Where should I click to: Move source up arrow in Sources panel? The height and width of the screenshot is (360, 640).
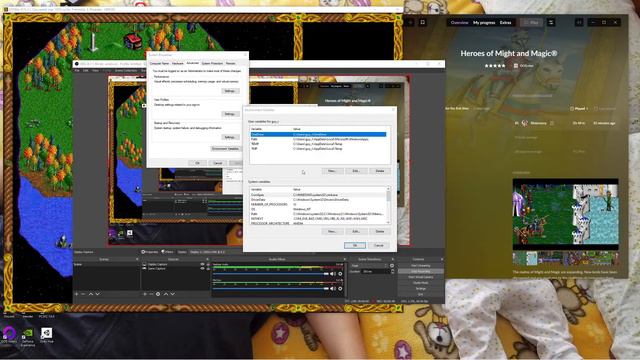166,294
